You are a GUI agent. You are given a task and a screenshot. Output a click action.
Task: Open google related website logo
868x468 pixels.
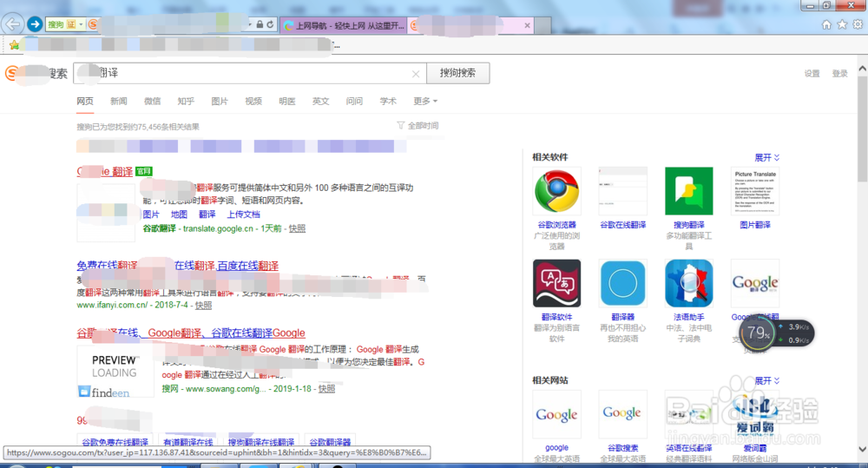[x=557, y=414]
